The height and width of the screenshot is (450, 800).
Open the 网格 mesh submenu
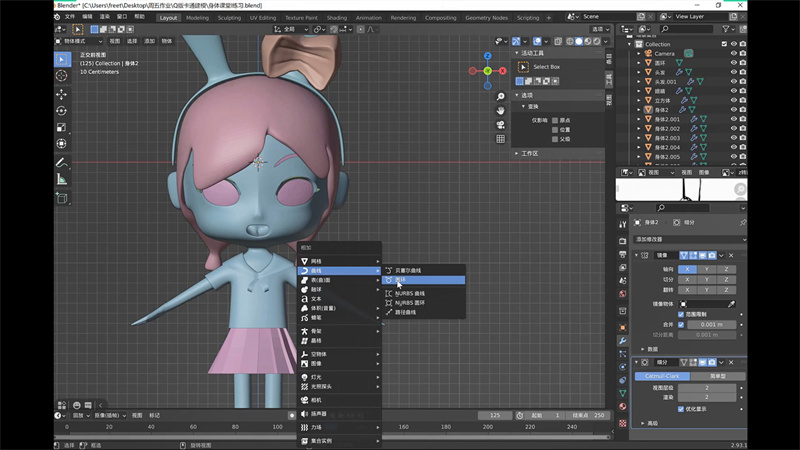click(340, 261)
